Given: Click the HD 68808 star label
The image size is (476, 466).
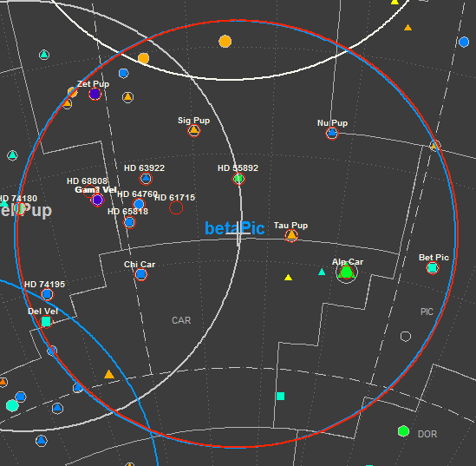Looking at the screenshot, I should (x=87, y=181).
